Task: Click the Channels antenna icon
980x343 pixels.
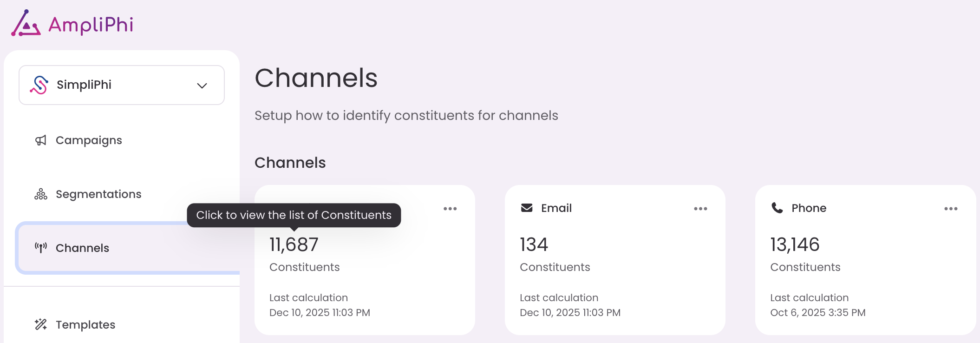Action: coord(41,248)
